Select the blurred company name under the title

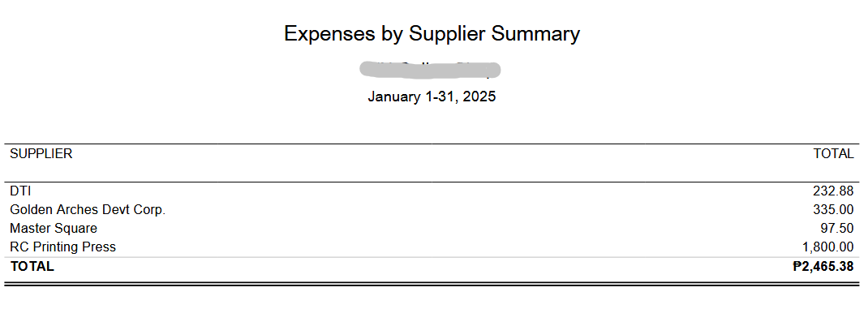[431, 70]
